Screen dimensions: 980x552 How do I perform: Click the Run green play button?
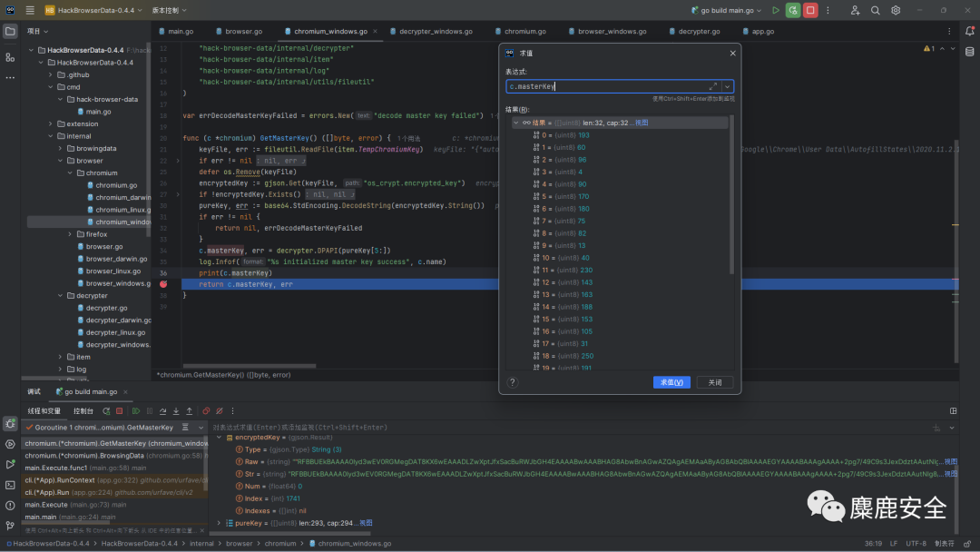pyautogui.click(x=776, y=10)
